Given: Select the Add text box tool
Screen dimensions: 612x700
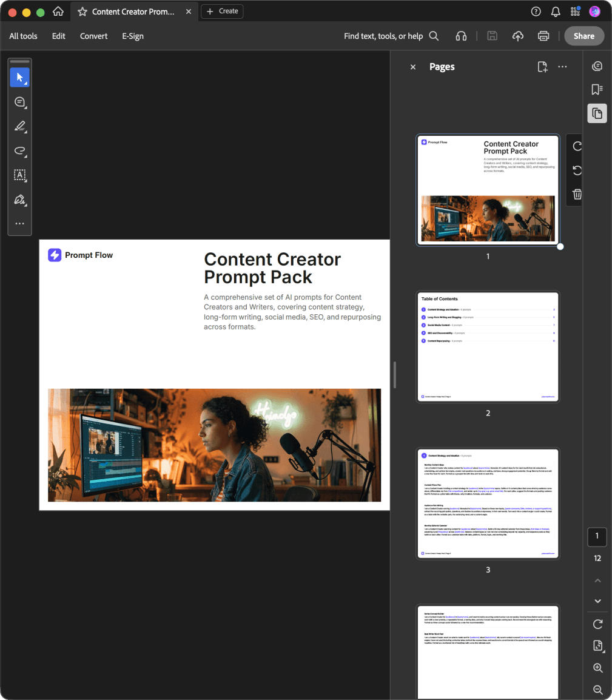Looking at the screenshot, I should [x=19, y=175].
